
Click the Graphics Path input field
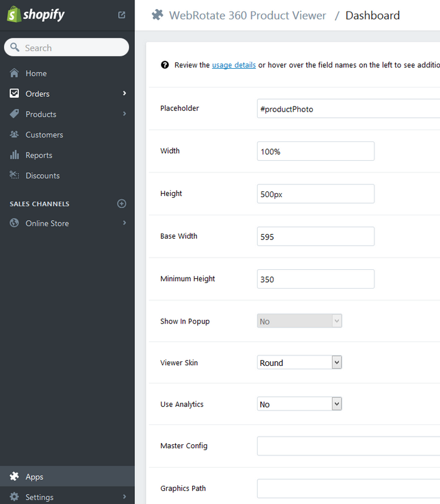pos(348,488)
